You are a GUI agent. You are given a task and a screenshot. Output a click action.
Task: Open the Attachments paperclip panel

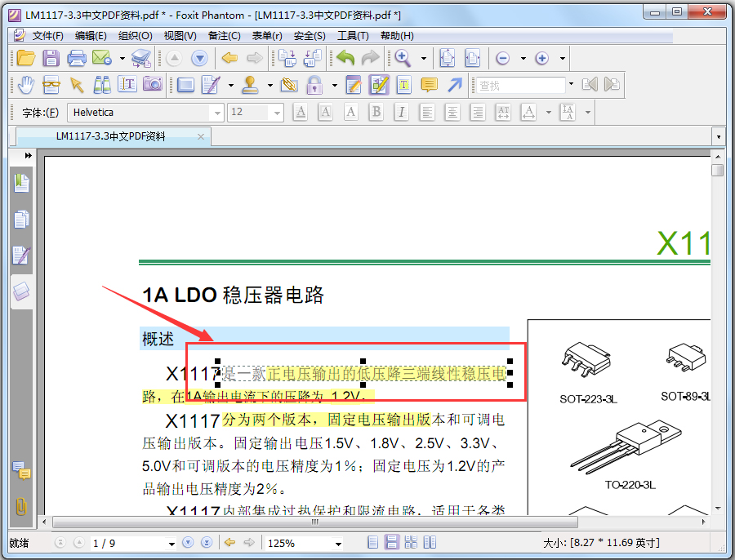point(21,506)
